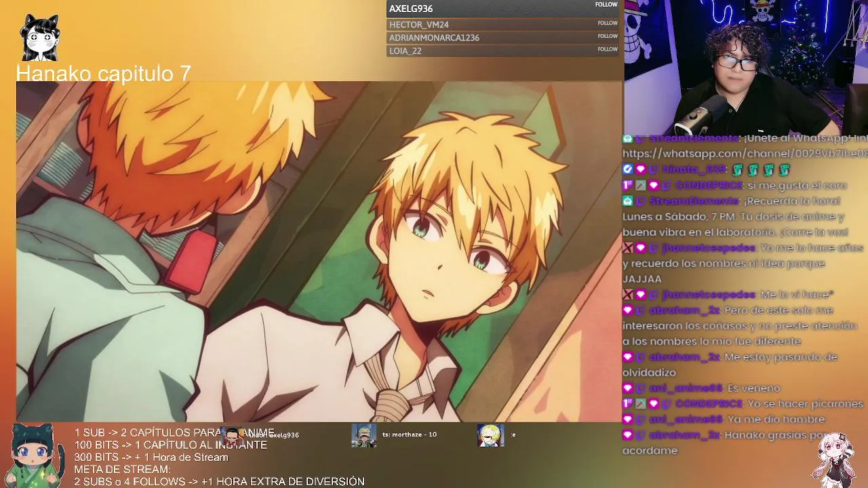Viewport: 868px width, 488px height.
Task: Click FOLLOW beside ADRIANMONARCA1236
Action: coord(608,36)
